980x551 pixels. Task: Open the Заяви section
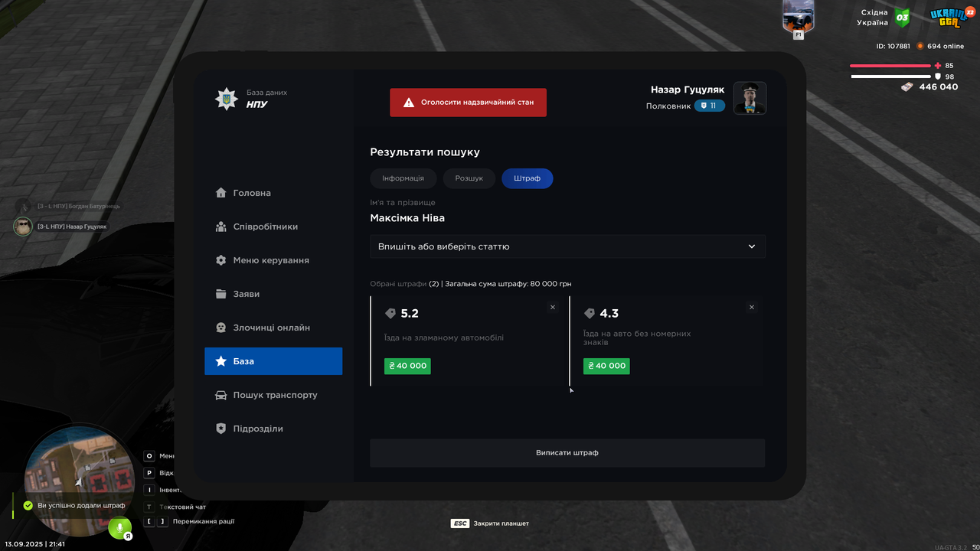pos(273,294)
